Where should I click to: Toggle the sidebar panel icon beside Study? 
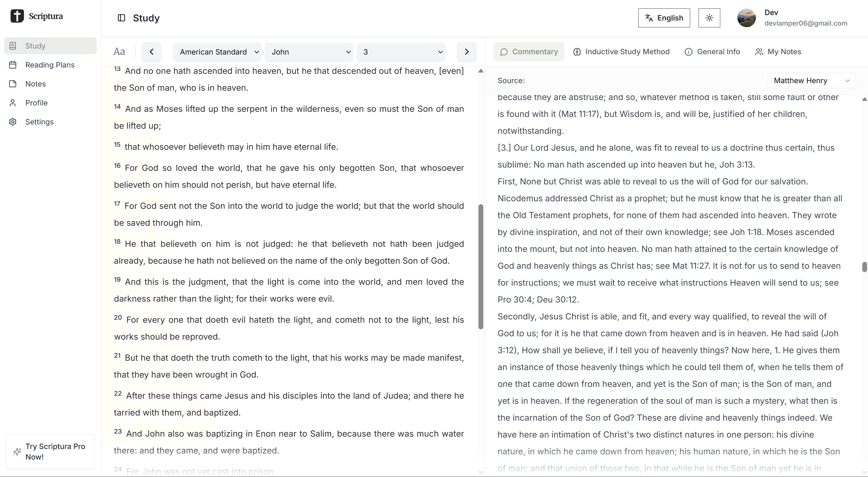(121, 18)
